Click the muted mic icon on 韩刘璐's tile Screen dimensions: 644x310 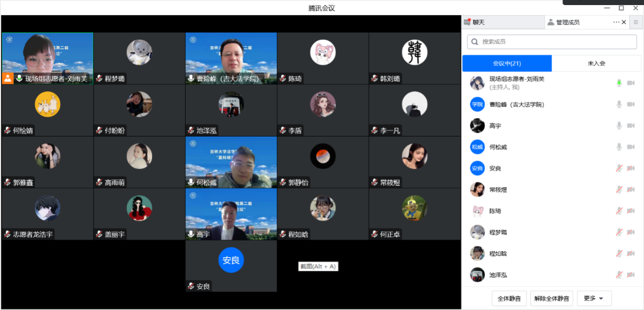375,79
